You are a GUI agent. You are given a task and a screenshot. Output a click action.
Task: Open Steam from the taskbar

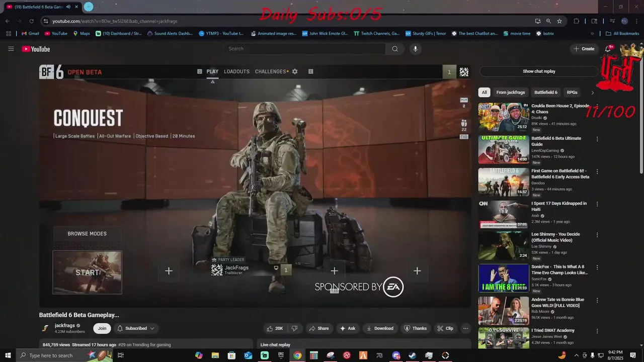pos(412,355)
